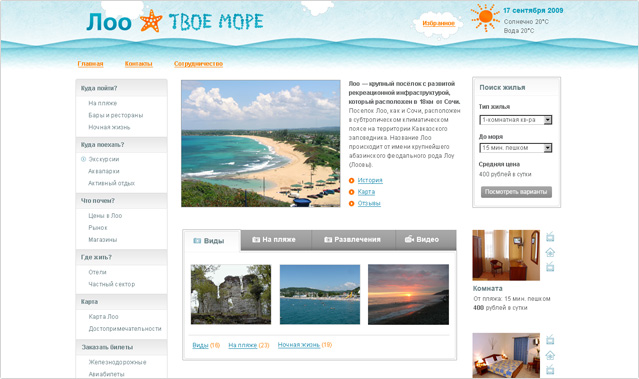Click top TV icon beside Комната photo
Image resolution: width=639 pixels, height=379 pixels.
tap(550, 237)
